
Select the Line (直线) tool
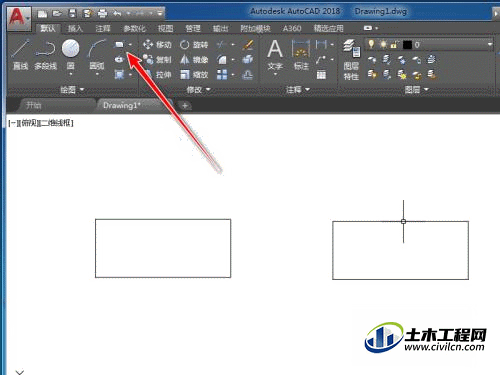tap(20, 54)
